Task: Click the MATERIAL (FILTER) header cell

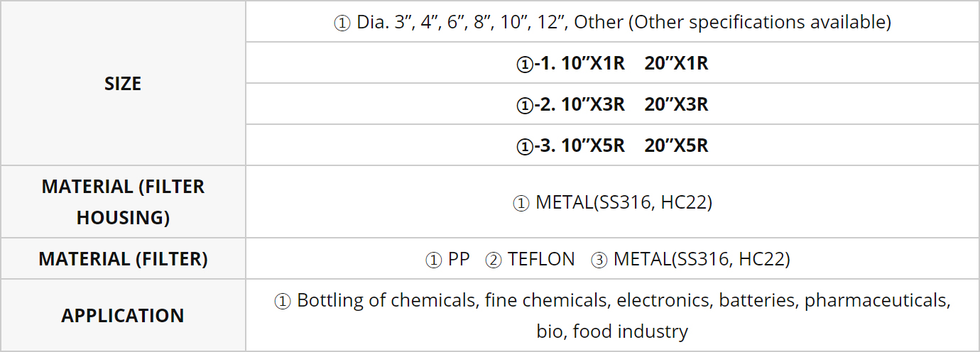Action: tap(123, 258)
